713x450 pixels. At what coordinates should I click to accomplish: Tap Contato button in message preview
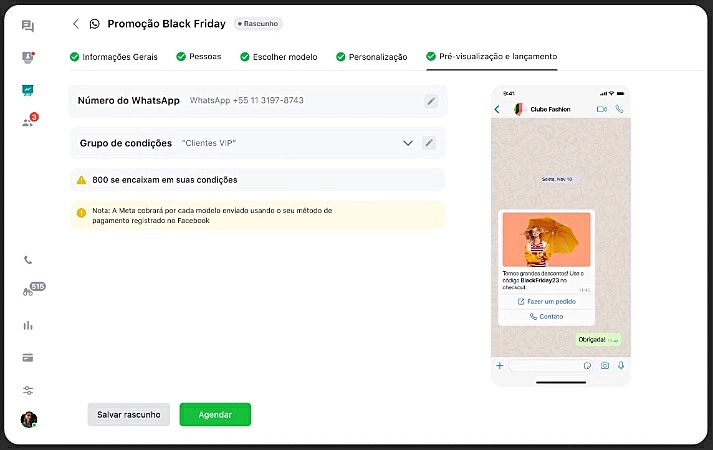click(547, 317)
